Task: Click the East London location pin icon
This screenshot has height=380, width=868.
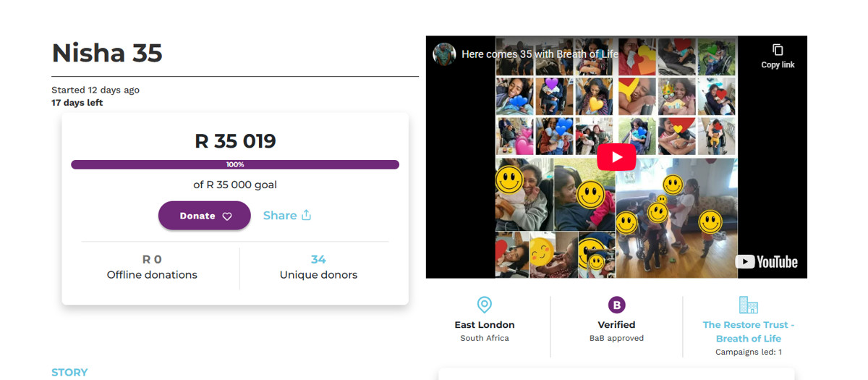Action: pyautogui.click(x=485, y=305)
